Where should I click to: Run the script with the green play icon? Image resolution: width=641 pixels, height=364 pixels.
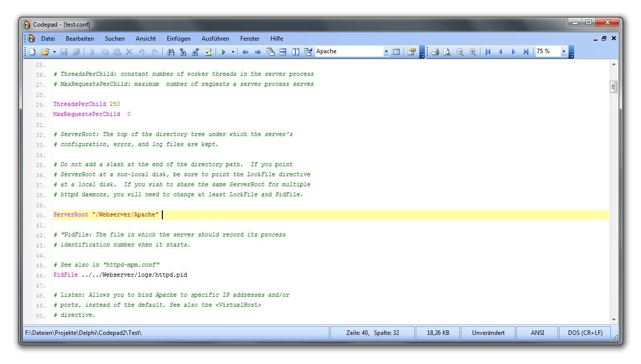(224, 51)
